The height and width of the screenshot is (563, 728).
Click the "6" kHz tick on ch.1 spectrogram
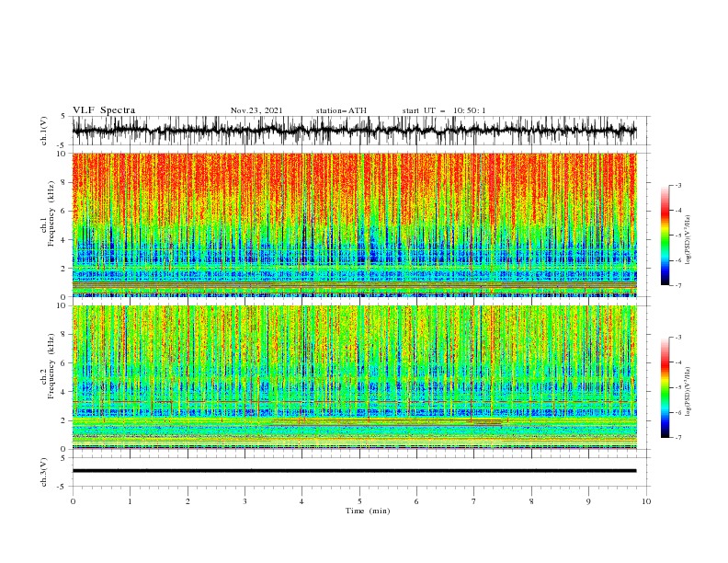pos(63,211)
